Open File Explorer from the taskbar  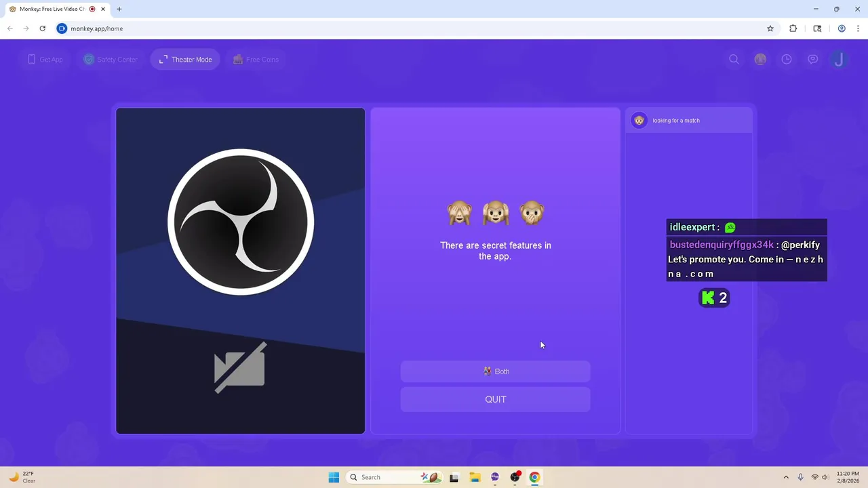click(475, 477)
